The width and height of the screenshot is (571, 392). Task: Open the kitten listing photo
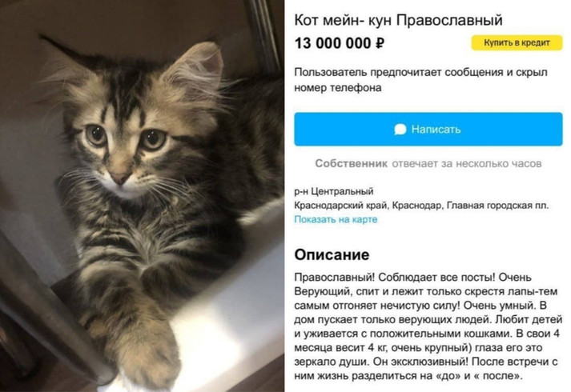[x=142, y=196]
